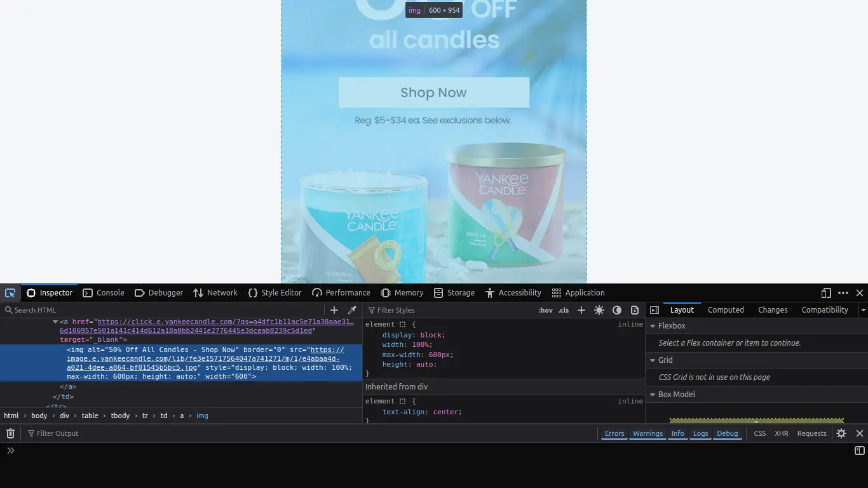Show more sidebar tabs dropdown arrow

click(863, 310)
